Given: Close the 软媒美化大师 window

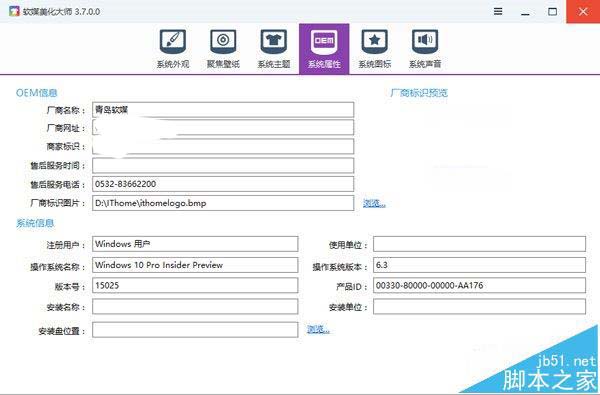Looking at the screenshot, I should 583,11.
